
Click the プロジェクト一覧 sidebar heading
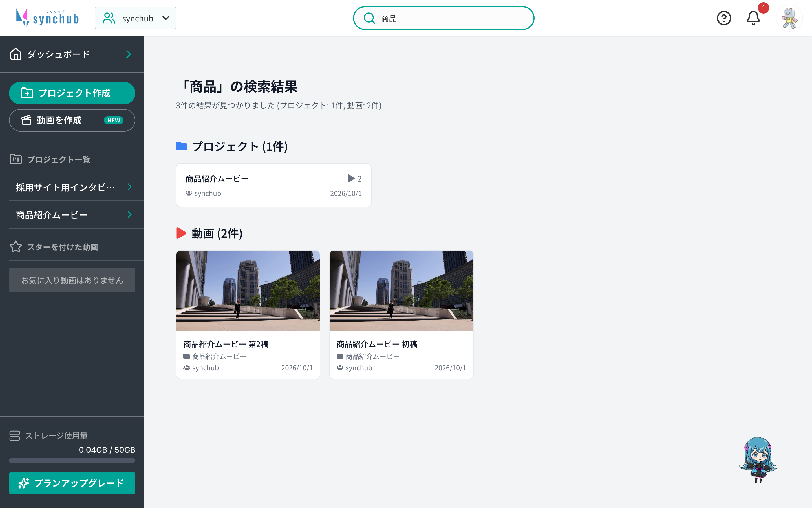point(59,159)
